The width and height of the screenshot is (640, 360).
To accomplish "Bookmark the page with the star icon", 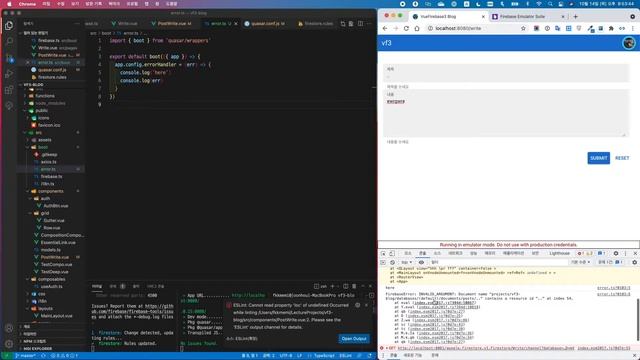I will 523,29.
